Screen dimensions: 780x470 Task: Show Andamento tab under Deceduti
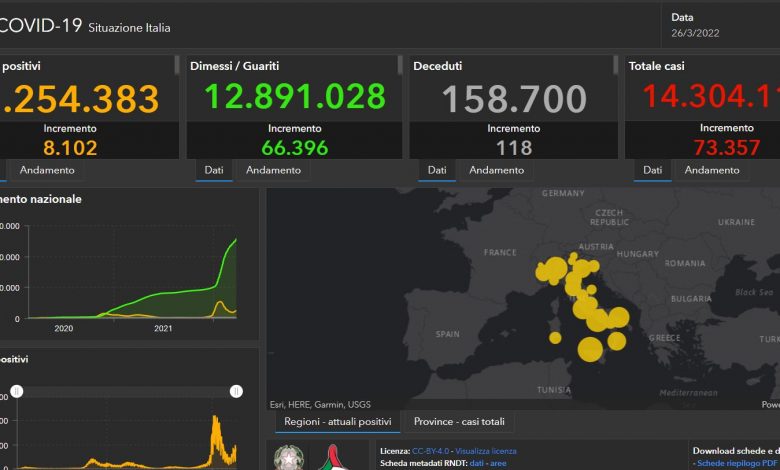pyautogui.click(x=496, y=170)
